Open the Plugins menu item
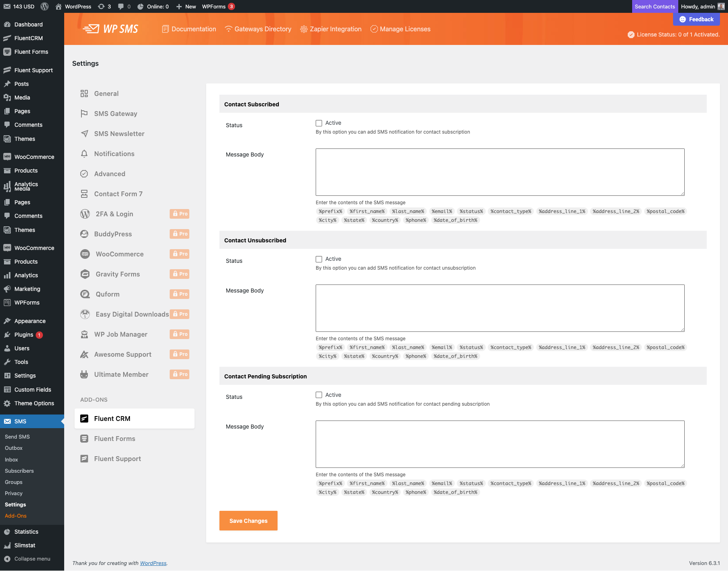The height and width of the screenshot is (571, 728). [32, 335]
